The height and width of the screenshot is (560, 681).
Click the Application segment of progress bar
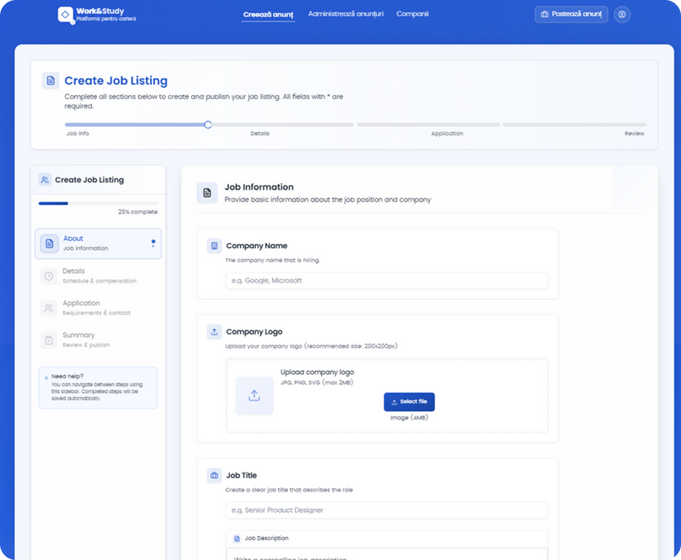click(x=428, y=125)
